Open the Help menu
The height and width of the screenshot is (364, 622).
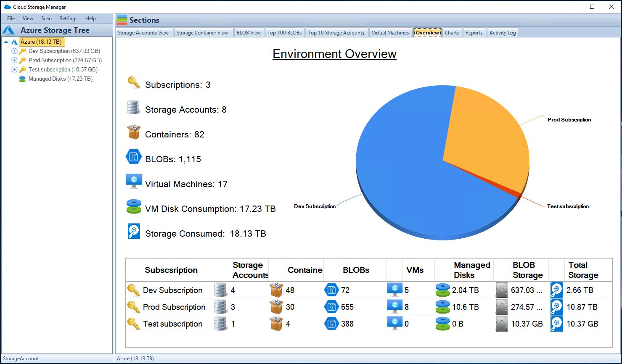tap(90, 18)
